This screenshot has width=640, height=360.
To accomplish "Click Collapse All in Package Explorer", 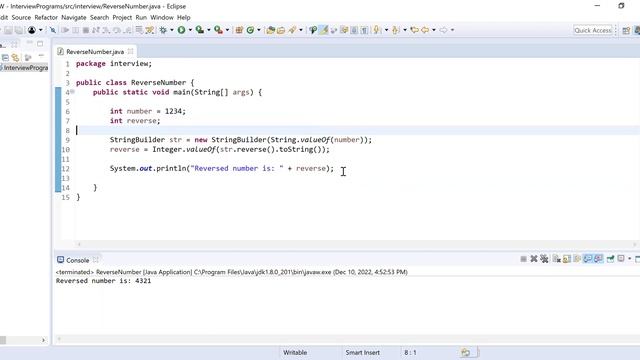I will pyautogui.click(x=5, y=58).
